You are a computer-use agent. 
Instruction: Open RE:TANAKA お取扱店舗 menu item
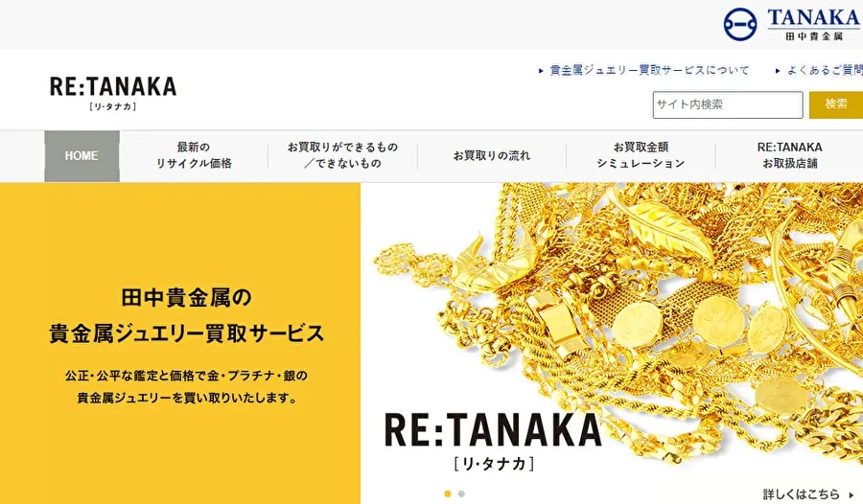tap(790, 155)
